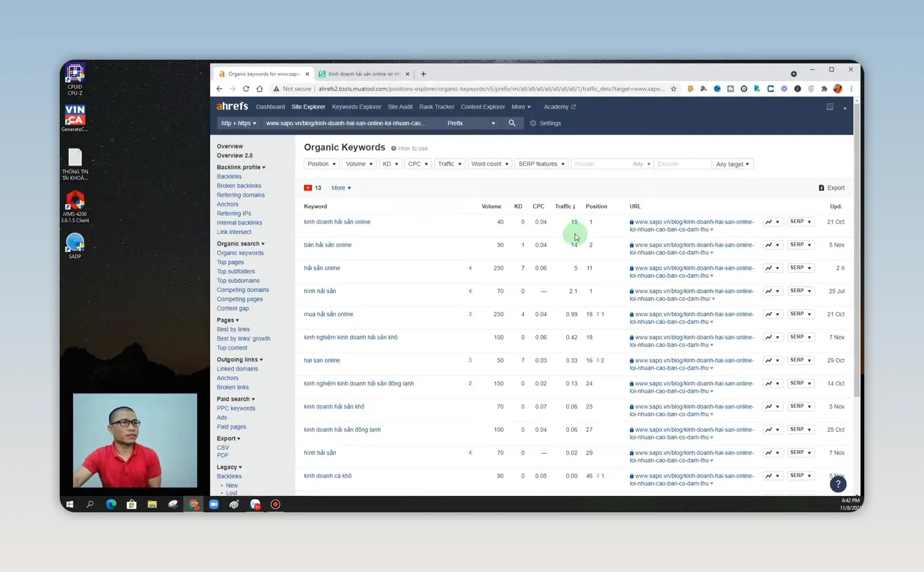
Task: Reload the browser page
Action: 246,89
